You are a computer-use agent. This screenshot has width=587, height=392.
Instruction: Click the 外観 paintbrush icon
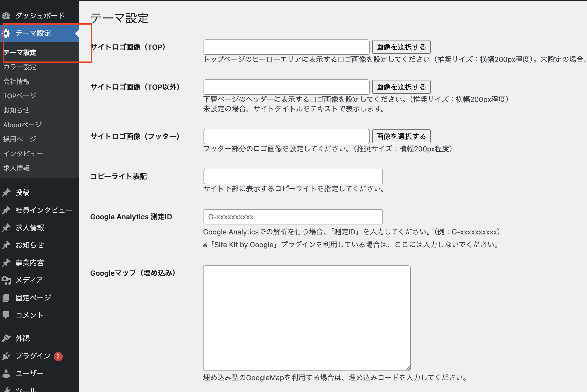(6, 338)
